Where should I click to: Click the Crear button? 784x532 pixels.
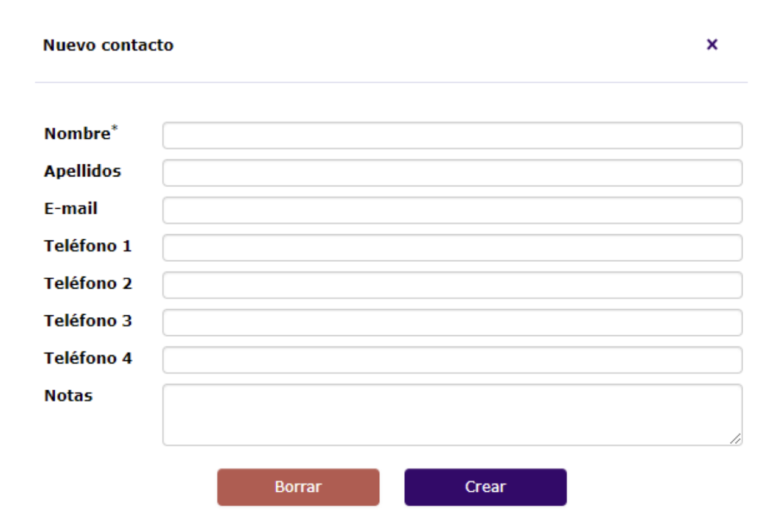(x=485, y=487)
